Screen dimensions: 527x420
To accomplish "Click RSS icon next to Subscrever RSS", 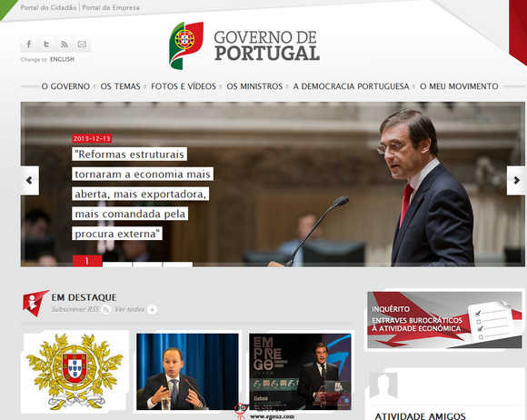I will tap(105, 310).
